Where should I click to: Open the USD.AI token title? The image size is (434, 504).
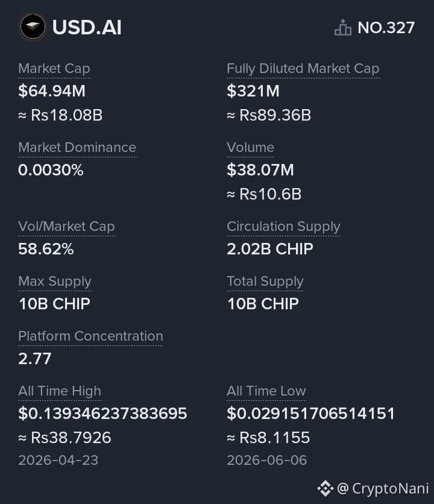[87, 27]
